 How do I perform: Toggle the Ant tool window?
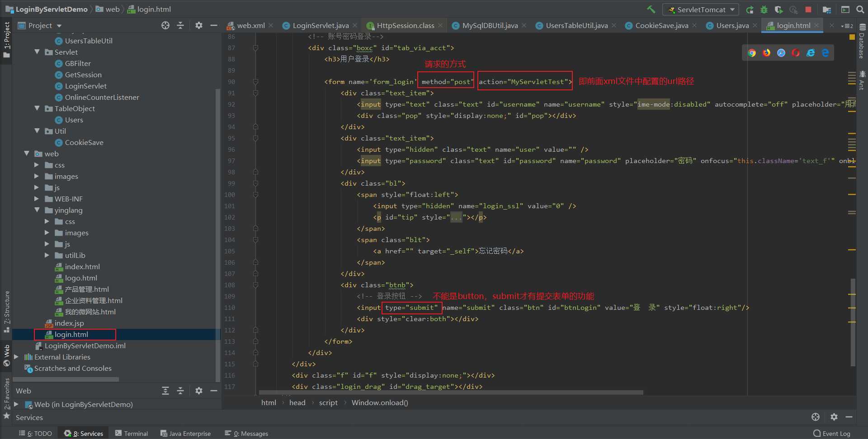tap(862, 80)
